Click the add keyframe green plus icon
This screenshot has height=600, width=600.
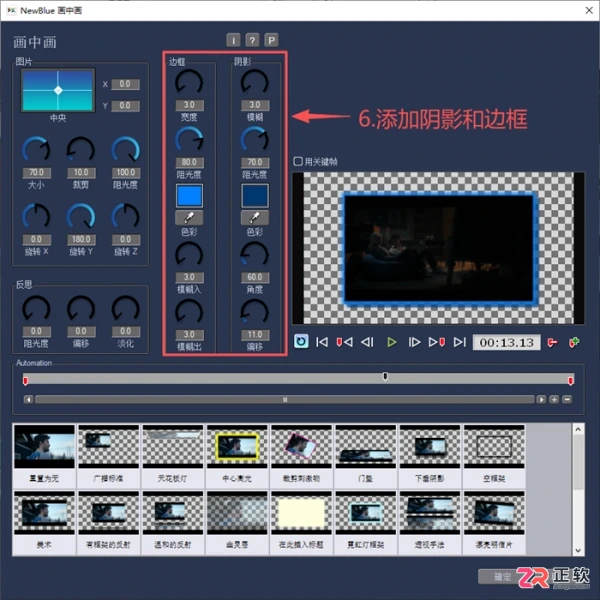point(574,342)
